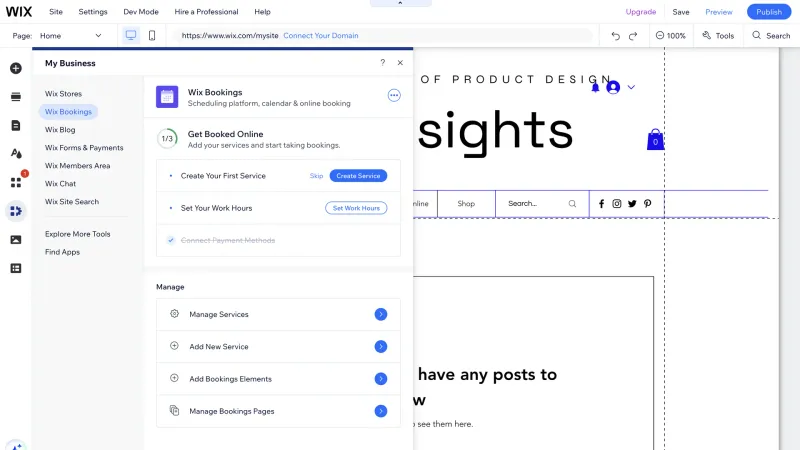Click the site search magnifier icon

click(x=572, y=204)
